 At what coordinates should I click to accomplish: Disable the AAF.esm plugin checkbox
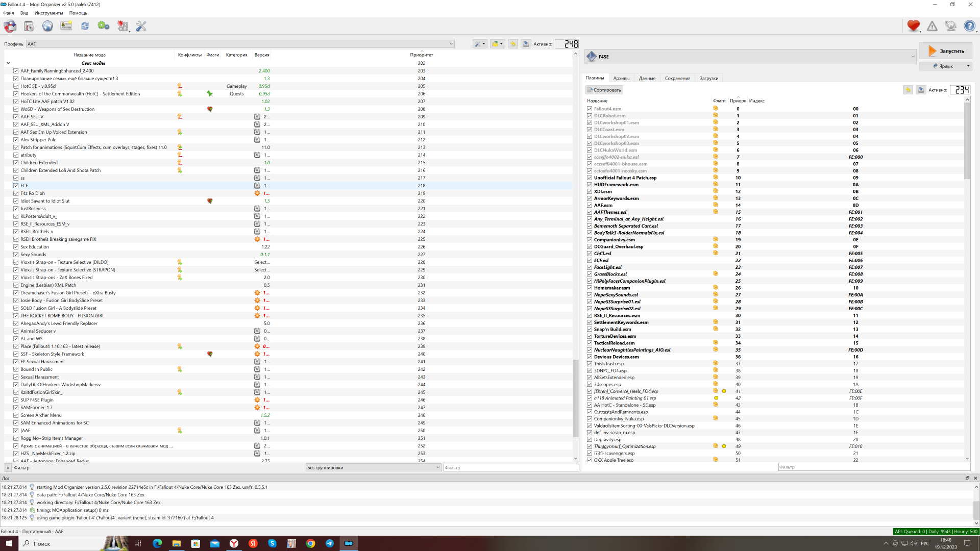(590, 205)
